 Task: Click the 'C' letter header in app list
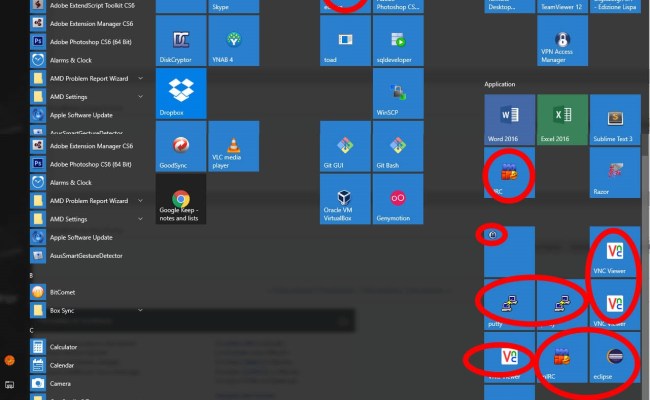click(x=32, y=330)
